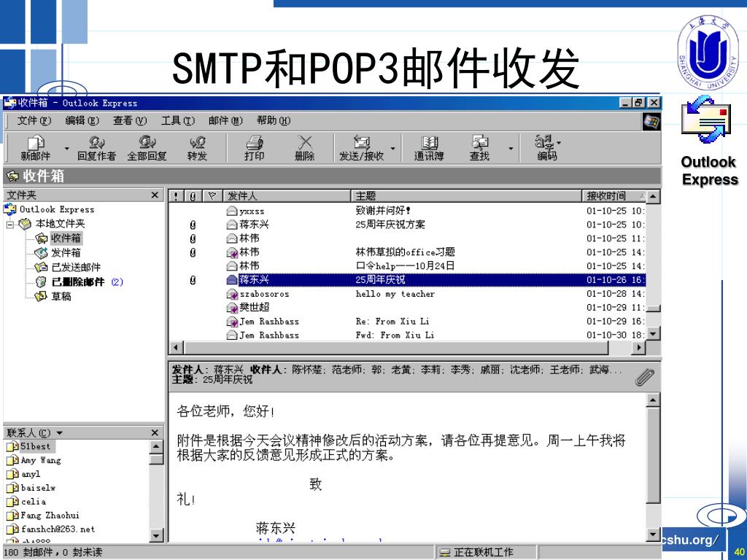The width and height of the screenshot is (747, 560).
Task: Open the 帮助(H) menu
Action: (274, 120)
